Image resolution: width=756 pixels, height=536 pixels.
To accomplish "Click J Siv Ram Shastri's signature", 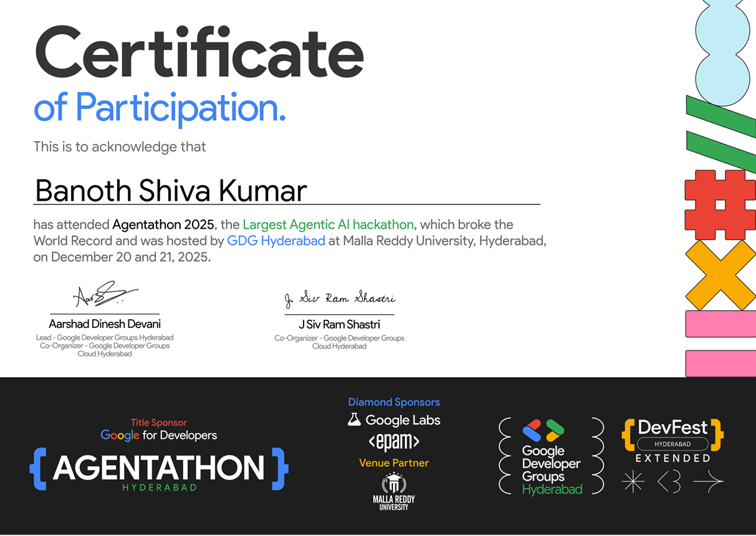I will (339, 300).
